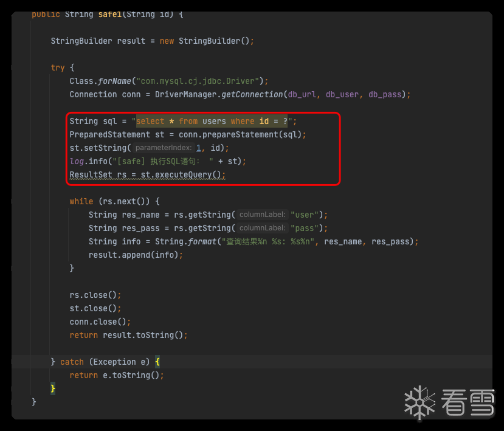Click the return result.toString() line
Viewport: 504px width, 431px height.
pos(128,335)
